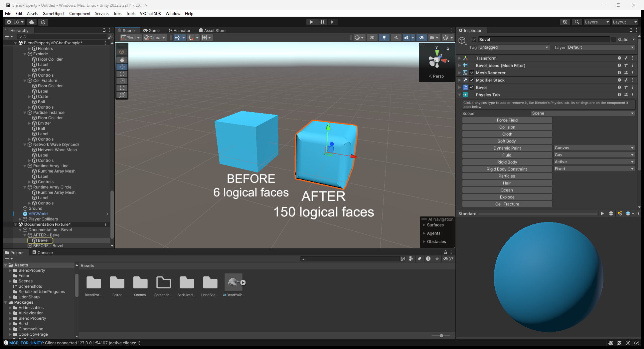Click the Pause button
This screenshot has width=644, height=349.
322,22
